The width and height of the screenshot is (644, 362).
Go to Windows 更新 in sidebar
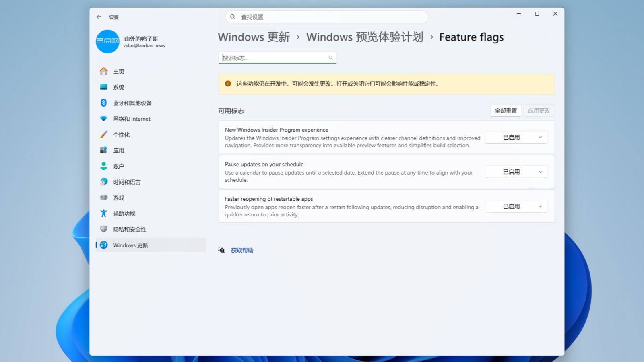(130, 245)
